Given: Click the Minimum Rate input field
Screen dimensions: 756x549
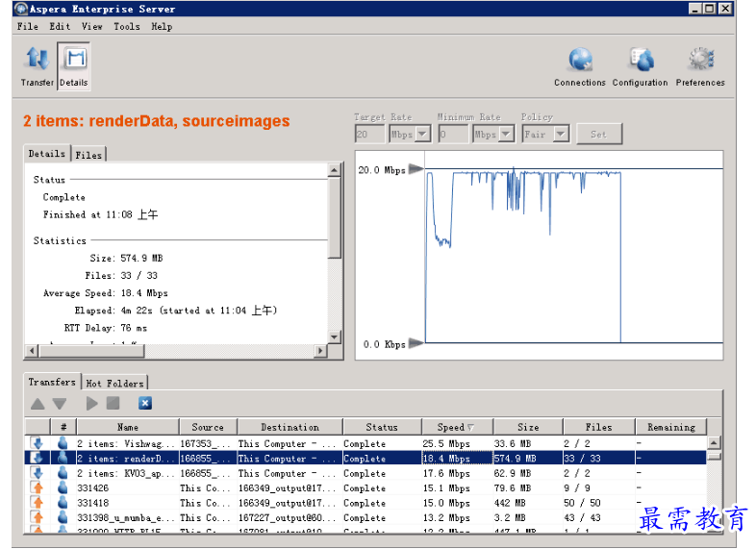Looking at the screenshot, I should tap(453, 134).
